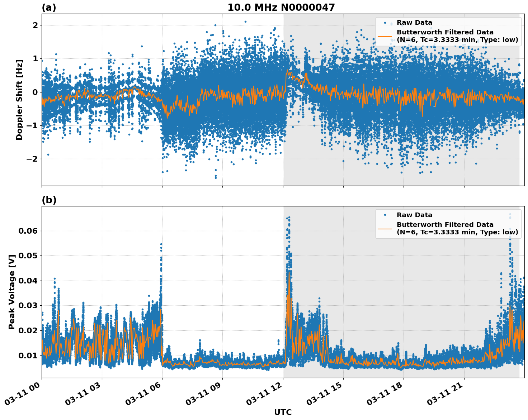Click the panel label (b)
The image size is (528, 420).
(x=48, y=200)
